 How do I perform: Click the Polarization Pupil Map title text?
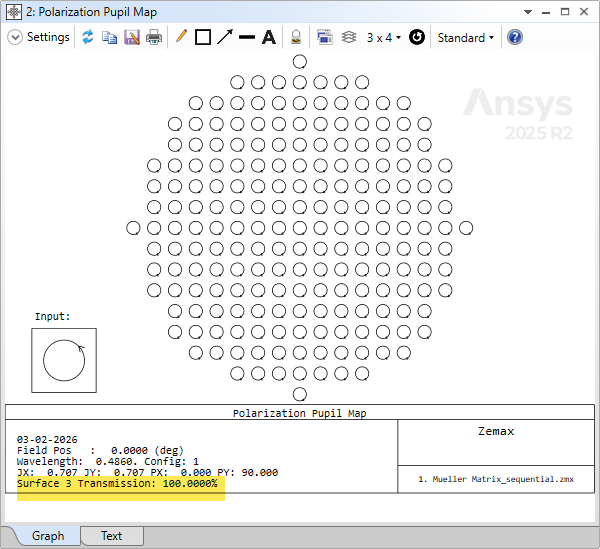(300, 413)
